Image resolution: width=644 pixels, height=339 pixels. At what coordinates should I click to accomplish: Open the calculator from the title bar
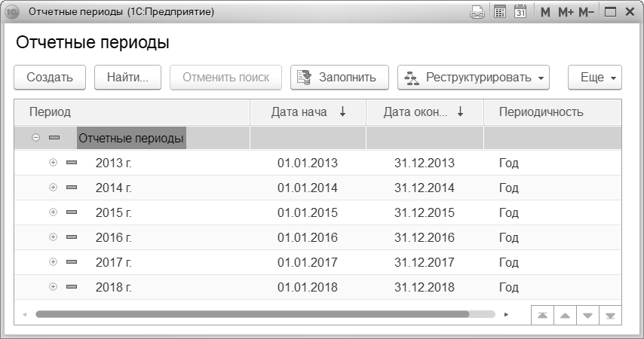499,13
